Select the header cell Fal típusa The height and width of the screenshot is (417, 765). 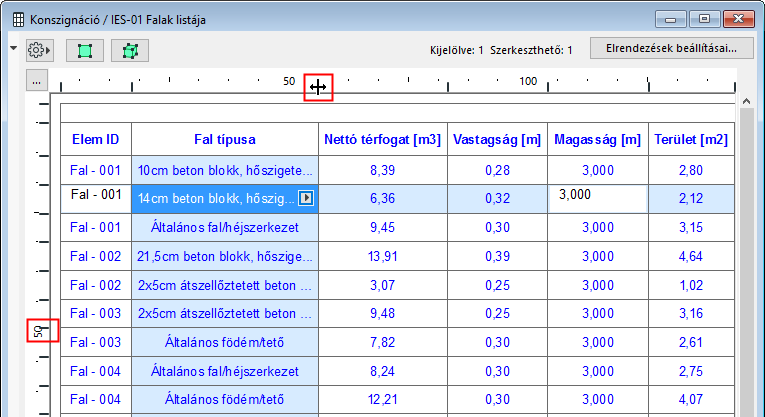[x=225, y=139]
